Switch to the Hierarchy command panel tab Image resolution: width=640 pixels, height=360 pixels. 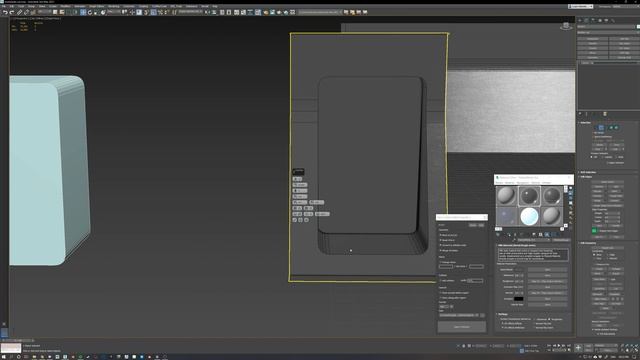593,20
